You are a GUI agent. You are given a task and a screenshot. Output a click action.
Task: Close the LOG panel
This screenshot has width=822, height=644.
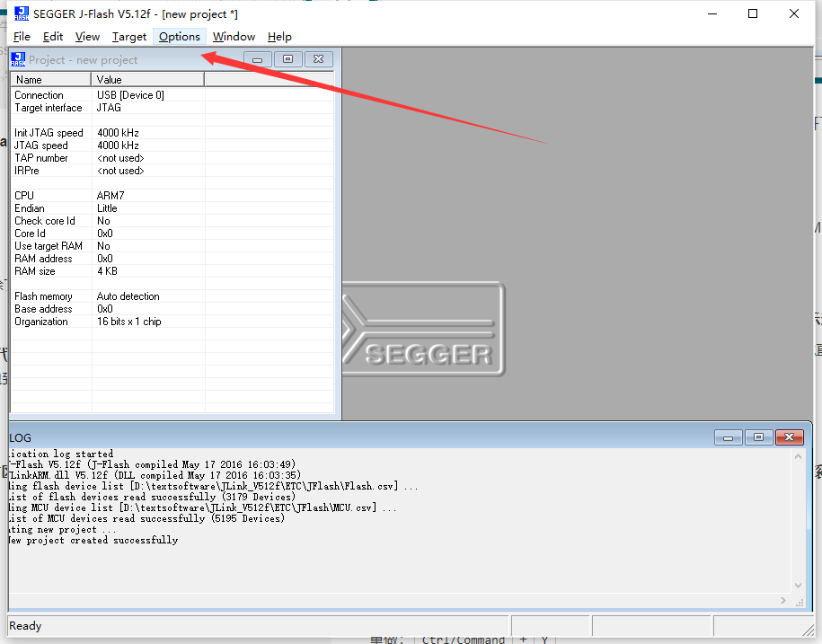click(789, 437)
